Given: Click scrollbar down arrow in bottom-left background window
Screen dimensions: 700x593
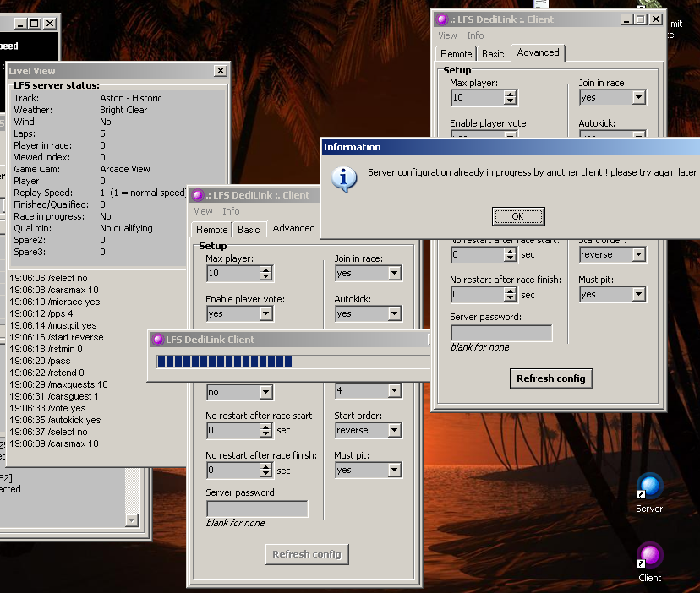Looking at the screenshot, I should pos(132,520).
